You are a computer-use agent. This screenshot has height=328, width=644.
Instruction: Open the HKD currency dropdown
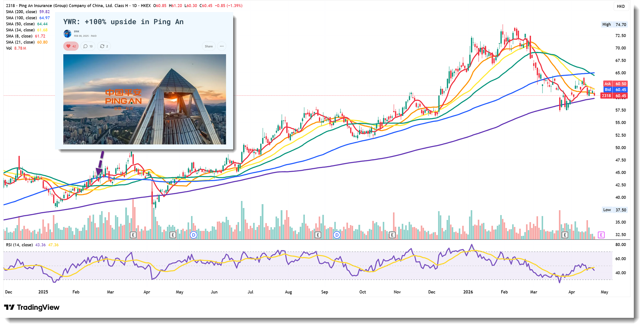click(621, 6)
